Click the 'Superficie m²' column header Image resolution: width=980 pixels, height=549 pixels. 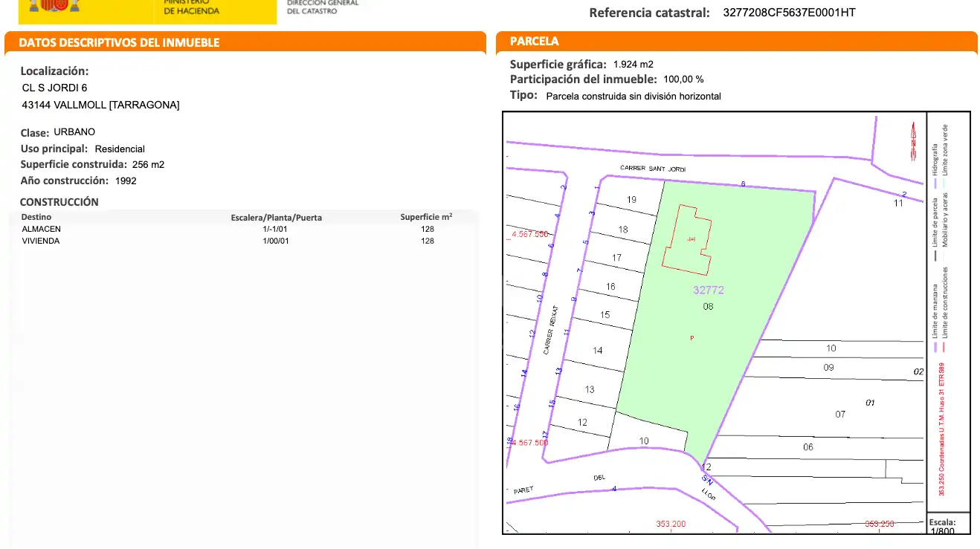click(426, 216)
